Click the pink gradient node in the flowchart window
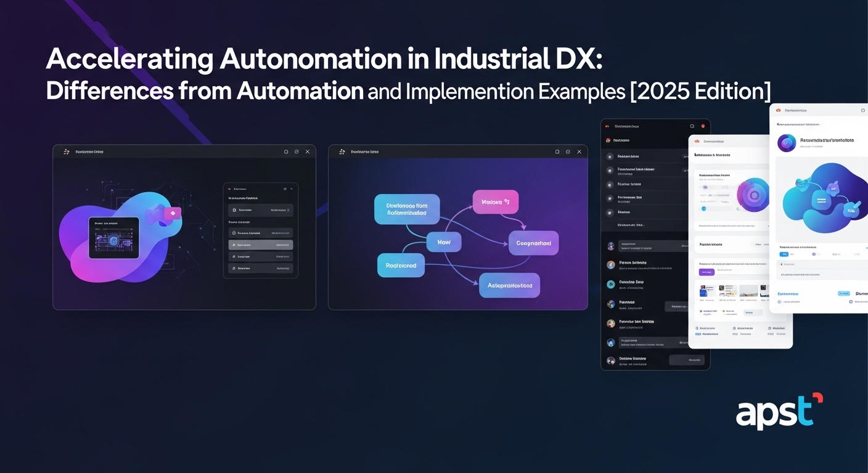This screenshot has height=473, width=868. coord(496,201)
